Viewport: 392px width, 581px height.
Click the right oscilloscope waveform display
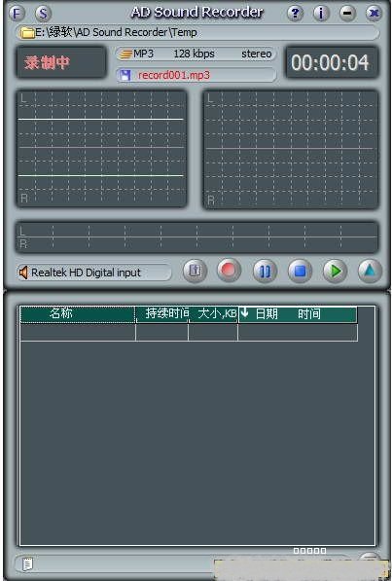291,149
